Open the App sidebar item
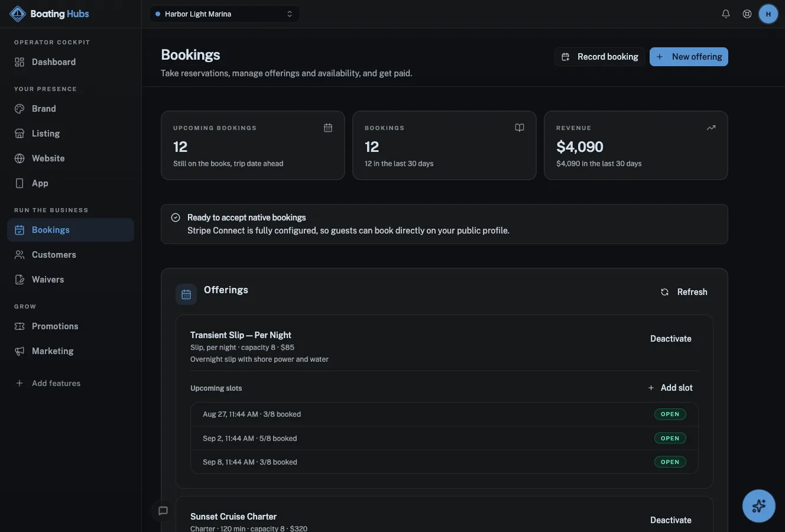The image size is (785, 532). [71, 183]
